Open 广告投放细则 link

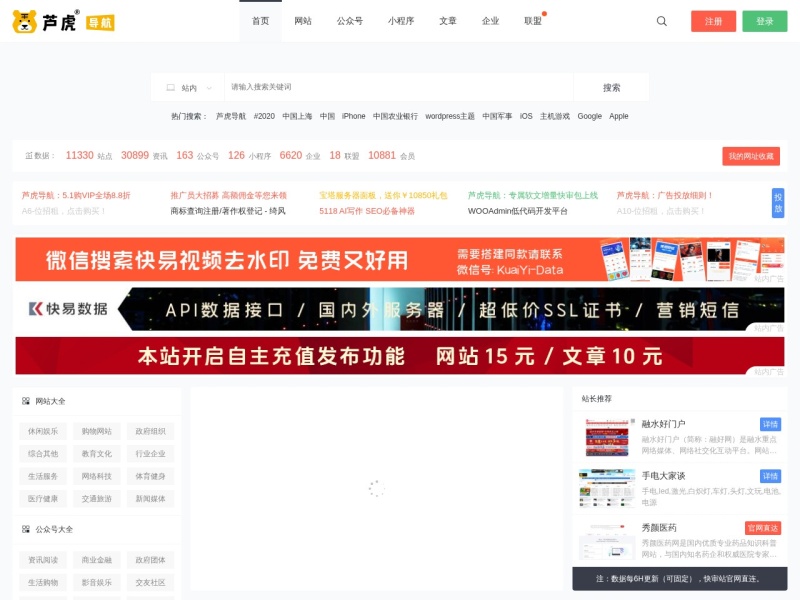[x=664, y=195]
